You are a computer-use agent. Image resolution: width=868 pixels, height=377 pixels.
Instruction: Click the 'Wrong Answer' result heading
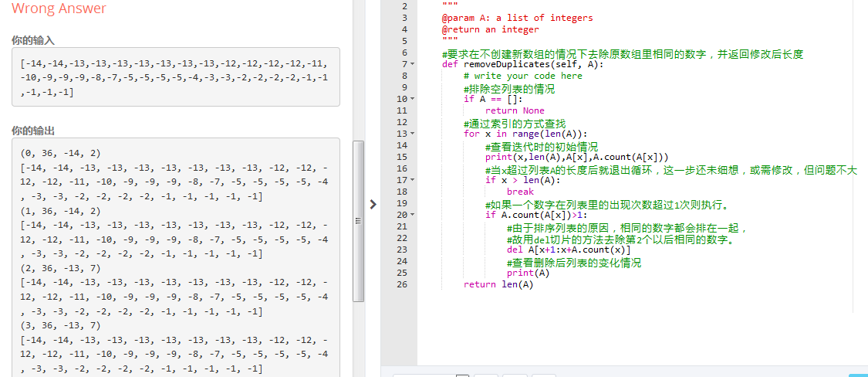pos(59,9)
